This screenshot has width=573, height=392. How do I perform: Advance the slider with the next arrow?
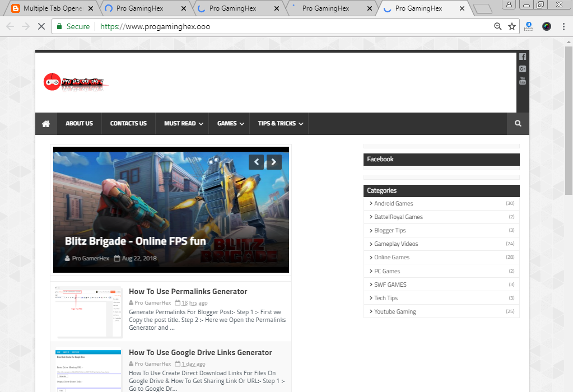pos(274,162)
